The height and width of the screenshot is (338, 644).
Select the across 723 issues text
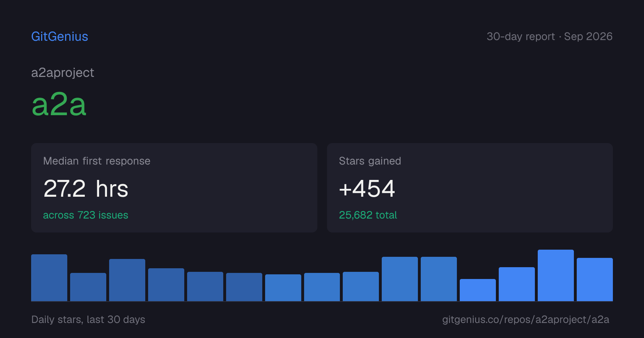pyautogui.click(x=86, y=215)
